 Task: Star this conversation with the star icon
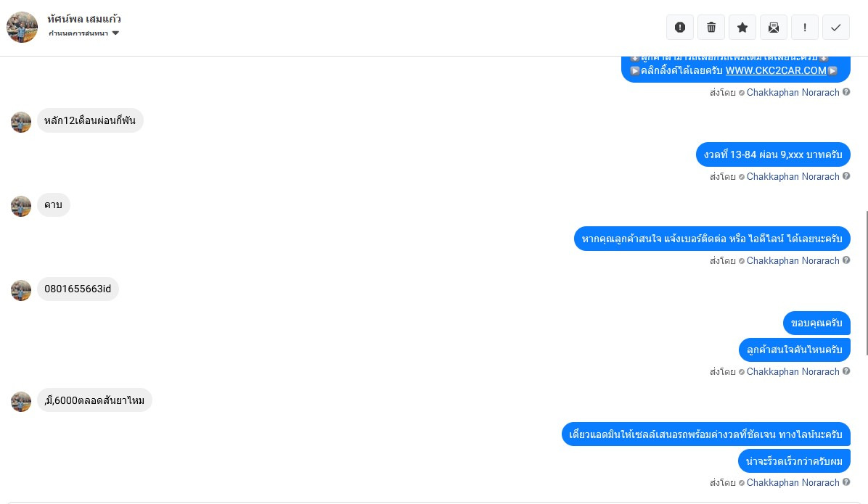742,27
